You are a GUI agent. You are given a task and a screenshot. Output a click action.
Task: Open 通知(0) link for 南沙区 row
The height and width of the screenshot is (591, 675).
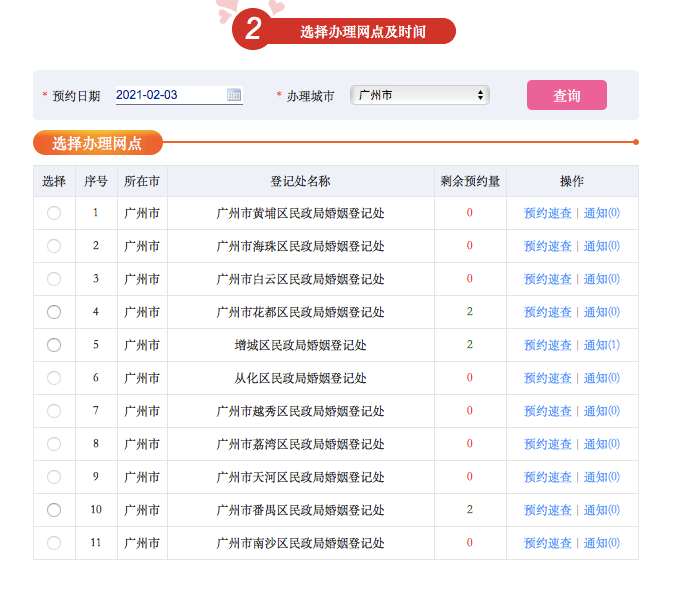coord(602,543)
